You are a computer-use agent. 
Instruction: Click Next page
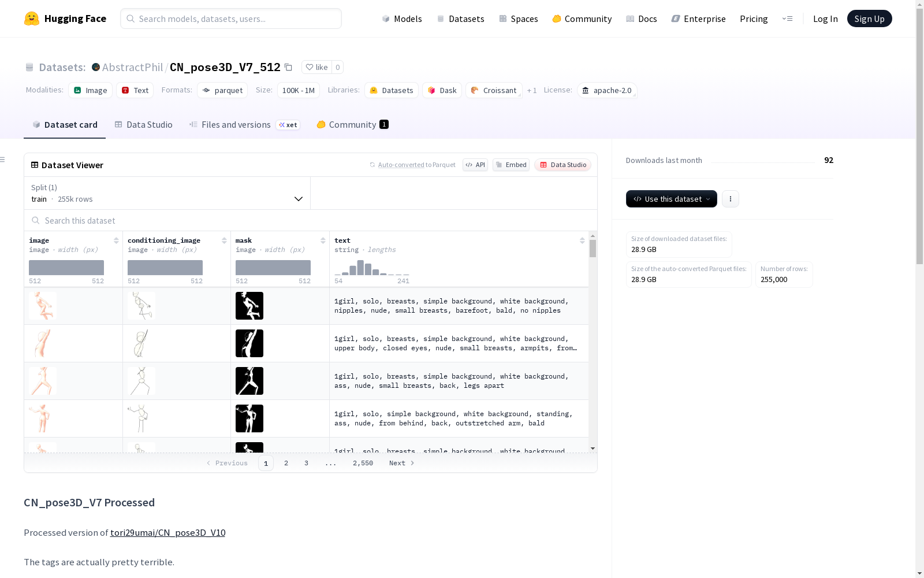[x=401, y=463]
